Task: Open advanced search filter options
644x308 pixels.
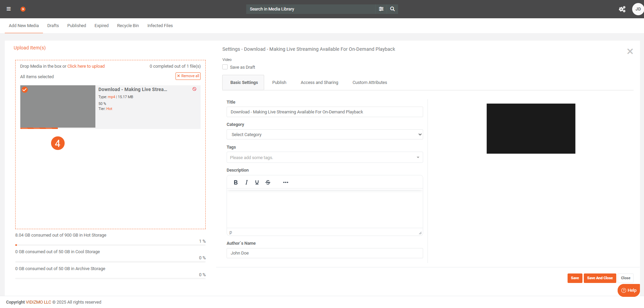Action: point(381,9)
